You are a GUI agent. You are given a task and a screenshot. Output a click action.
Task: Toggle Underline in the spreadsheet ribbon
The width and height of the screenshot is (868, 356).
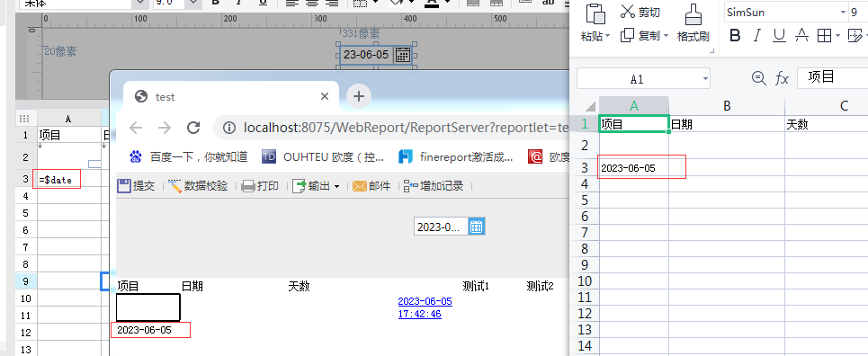click(780, 36)
